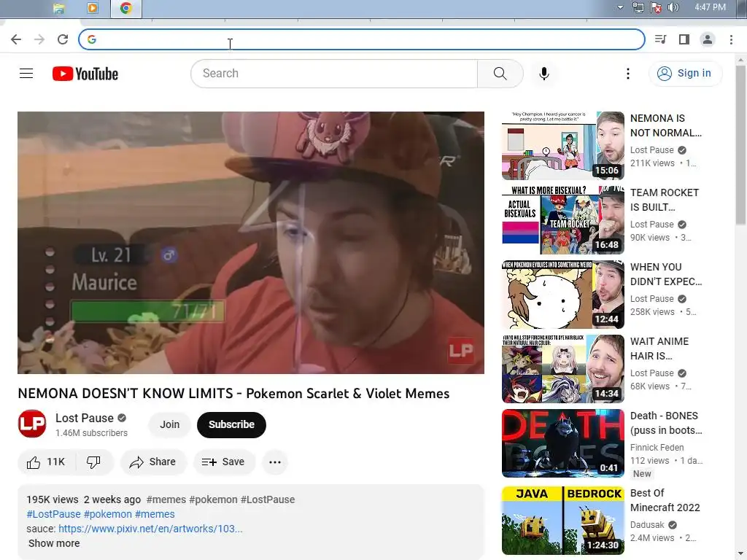This screenshot has width=747, height=560.
Task: Open the file explorer taskbar icon
Action: tap(58, 9)
